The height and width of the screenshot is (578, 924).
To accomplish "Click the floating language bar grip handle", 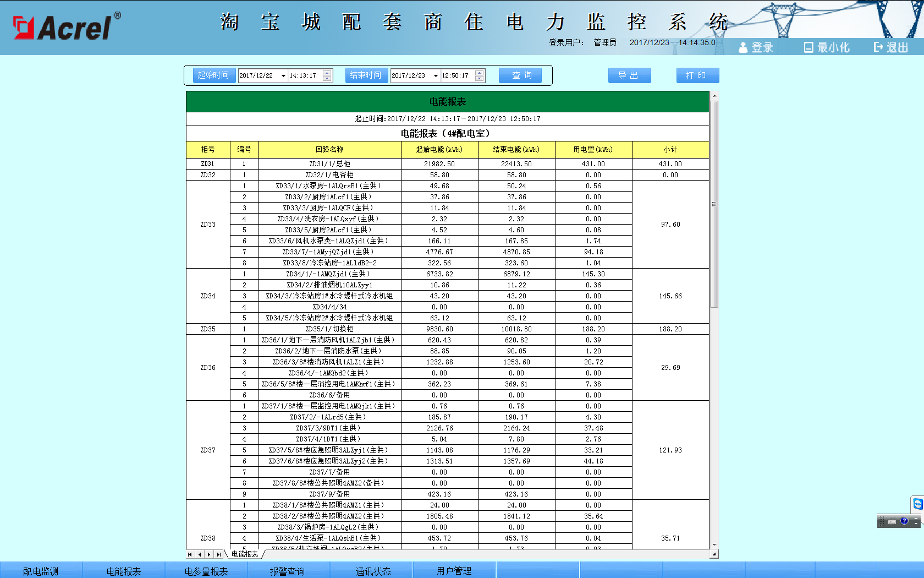I will point(882,521).
